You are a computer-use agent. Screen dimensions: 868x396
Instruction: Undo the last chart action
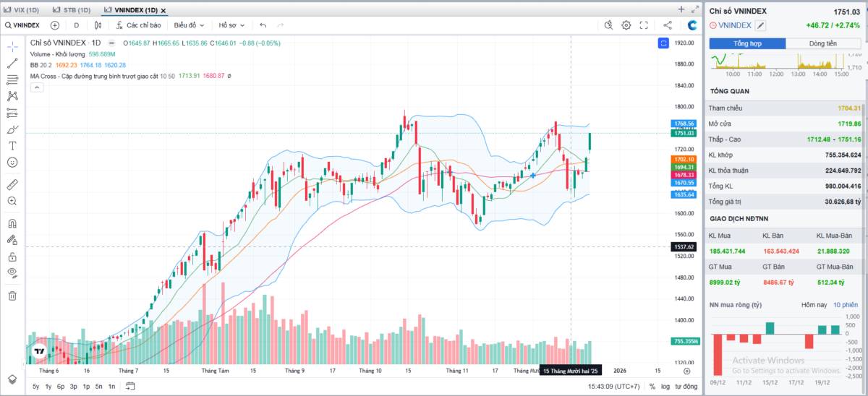[263, 25]
